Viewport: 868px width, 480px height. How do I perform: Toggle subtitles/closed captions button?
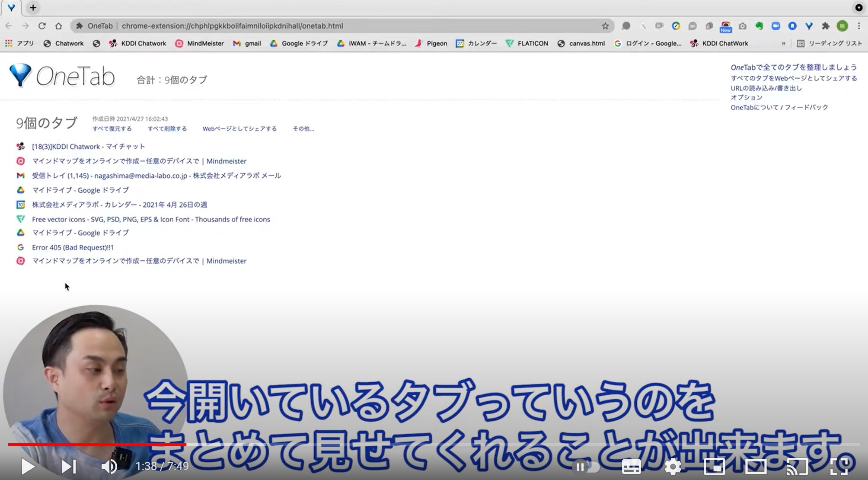click(x=631, y=467)
